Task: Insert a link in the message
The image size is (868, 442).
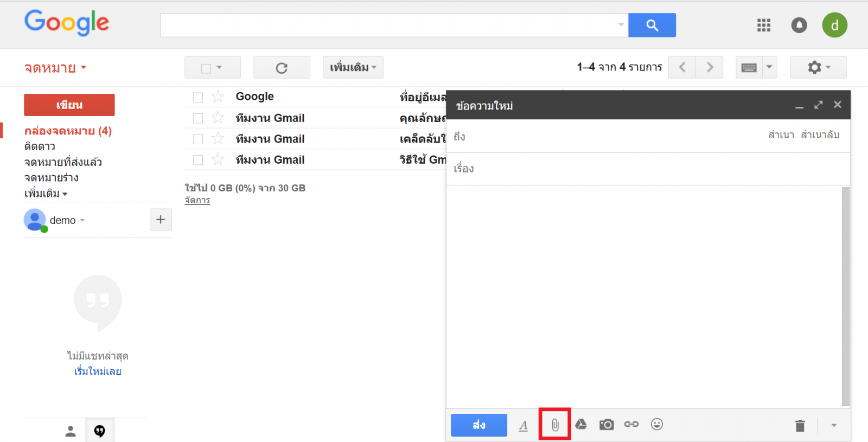Action: tap(631, 424)
